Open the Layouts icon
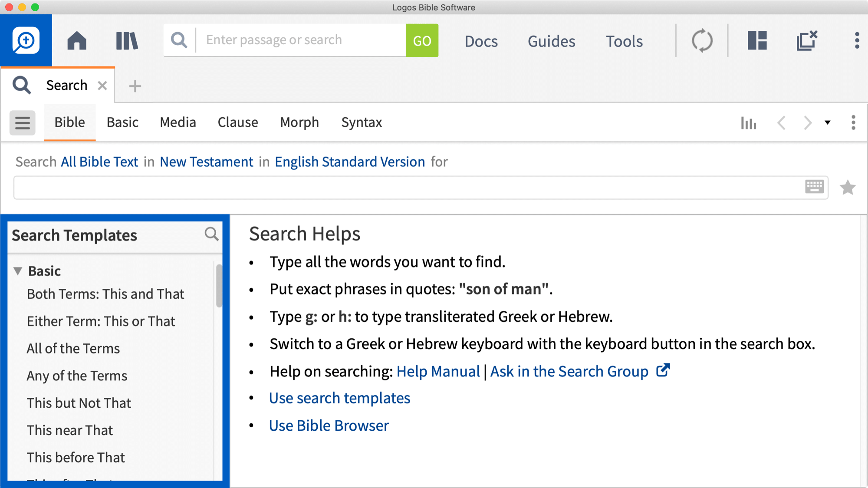The height and width of the screenshot is (488, 868). pos(757,41)
